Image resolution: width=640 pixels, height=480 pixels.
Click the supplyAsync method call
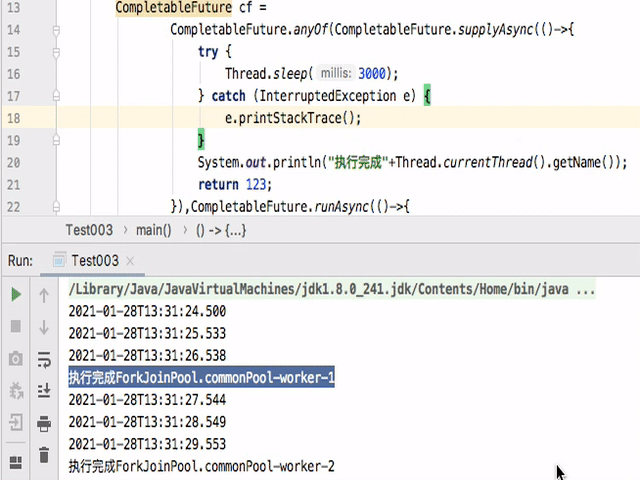pos(495,30)
